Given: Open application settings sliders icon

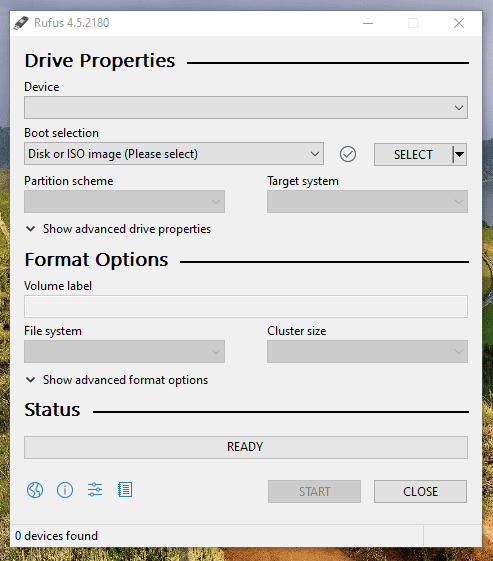Looking at the screenshot, I should click(95, 489).
